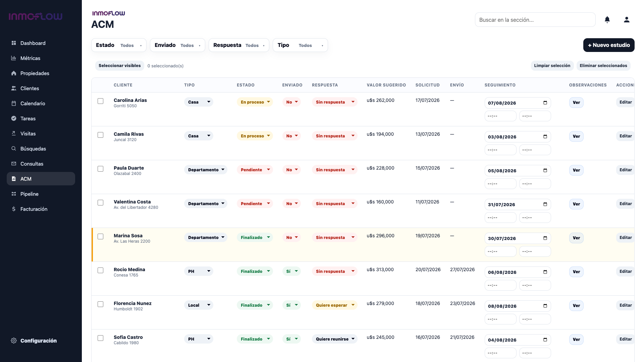Change Carolina Arias type from Casa
Screen dimensions: 644x362
click(x=199, y=102)
